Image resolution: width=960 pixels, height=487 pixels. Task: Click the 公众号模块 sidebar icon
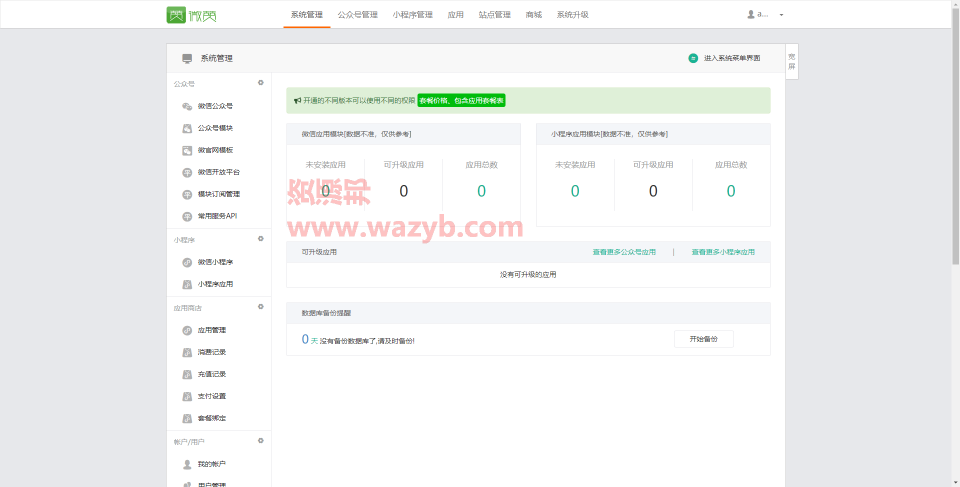187,129
